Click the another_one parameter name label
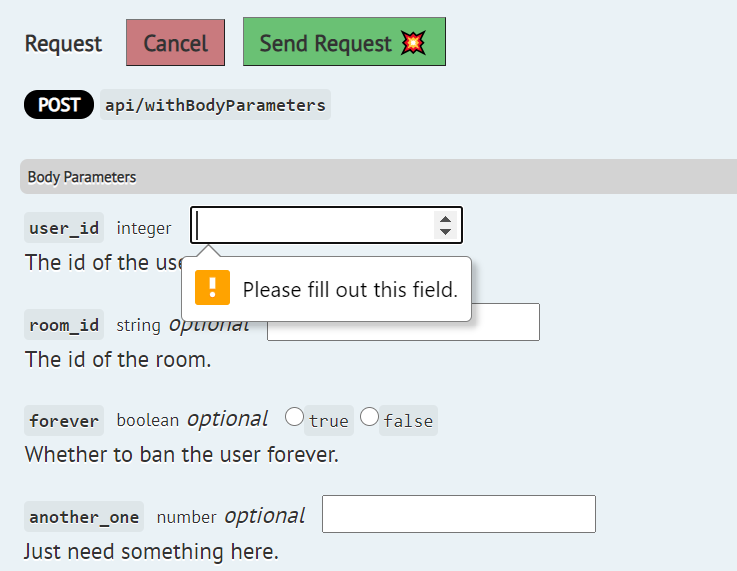The height and width of the screenshot is (571, 737). click(x=84, y=517)
